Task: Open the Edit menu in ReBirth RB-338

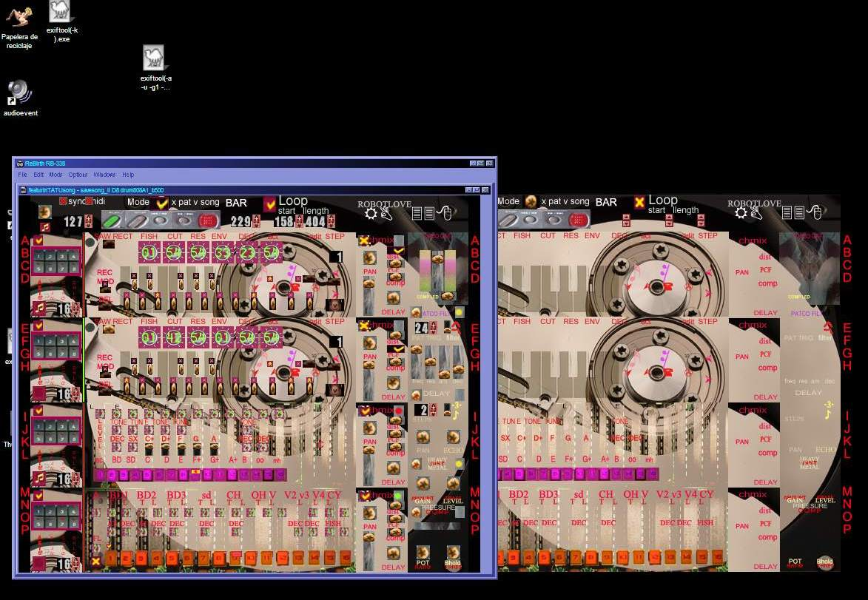Action: (38, 175)
